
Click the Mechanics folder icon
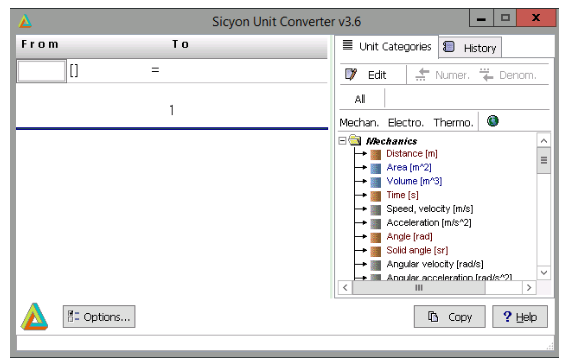(355, 140)
